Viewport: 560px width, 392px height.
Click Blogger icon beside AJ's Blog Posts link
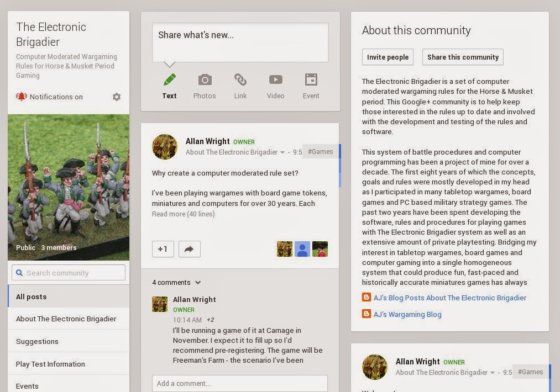[367, 297]
